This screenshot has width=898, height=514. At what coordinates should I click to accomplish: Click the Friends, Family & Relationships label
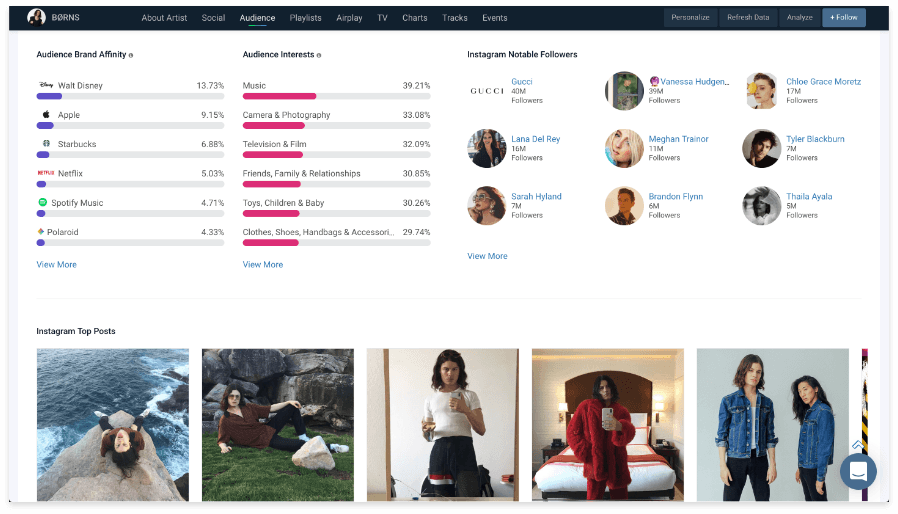[301, 173]
